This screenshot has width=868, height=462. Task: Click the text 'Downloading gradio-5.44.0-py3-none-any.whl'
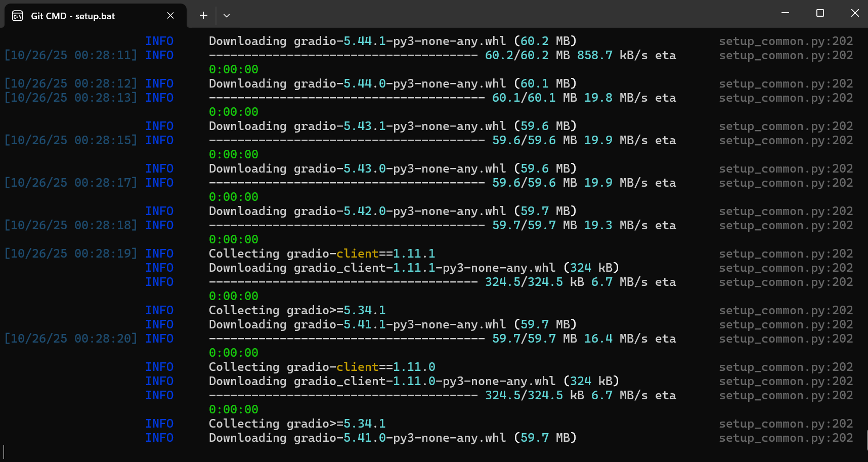[x=357, y=83]
